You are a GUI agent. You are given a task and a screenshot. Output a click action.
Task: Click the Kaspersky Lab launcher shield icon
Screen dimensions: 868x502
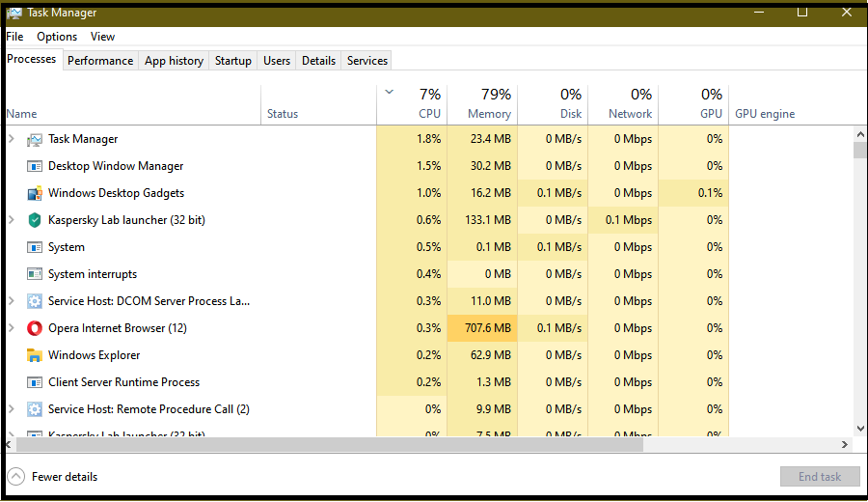[x=35, y=220]
